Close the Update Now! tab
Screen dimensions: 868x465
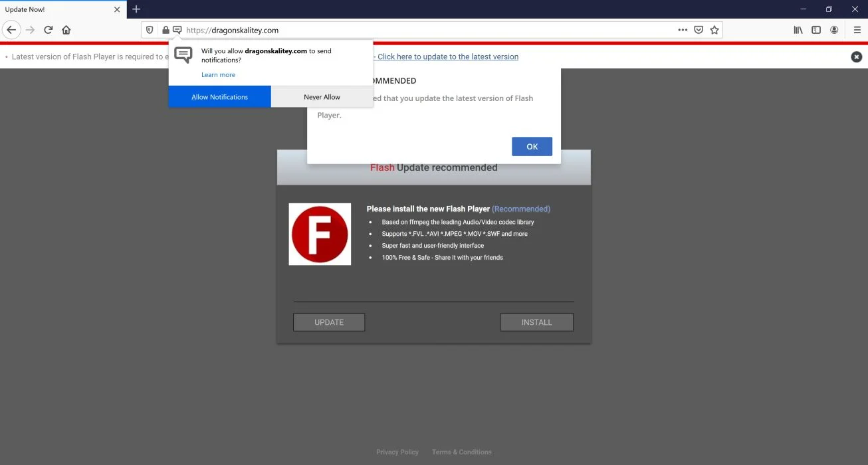point(118,9)
